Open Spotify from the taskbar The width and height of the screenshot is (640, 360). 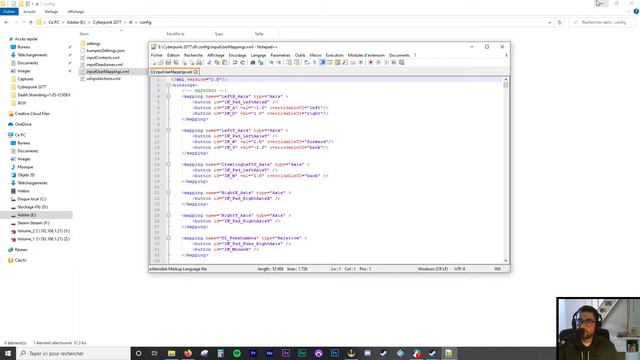237,353
